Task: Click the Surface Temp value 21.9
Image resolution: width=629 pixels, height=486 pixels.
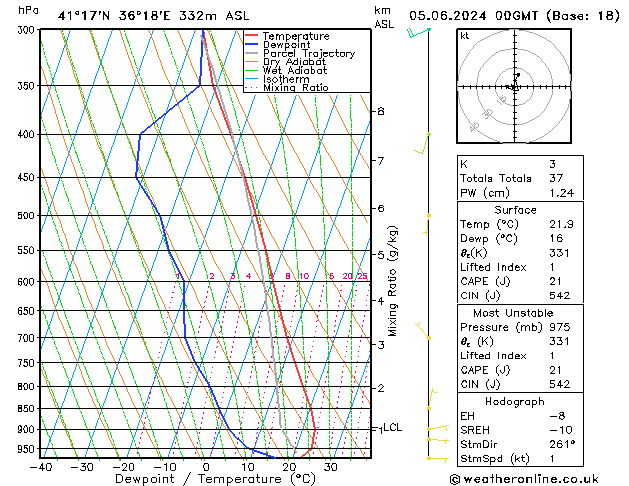Action: click(561, 224)
